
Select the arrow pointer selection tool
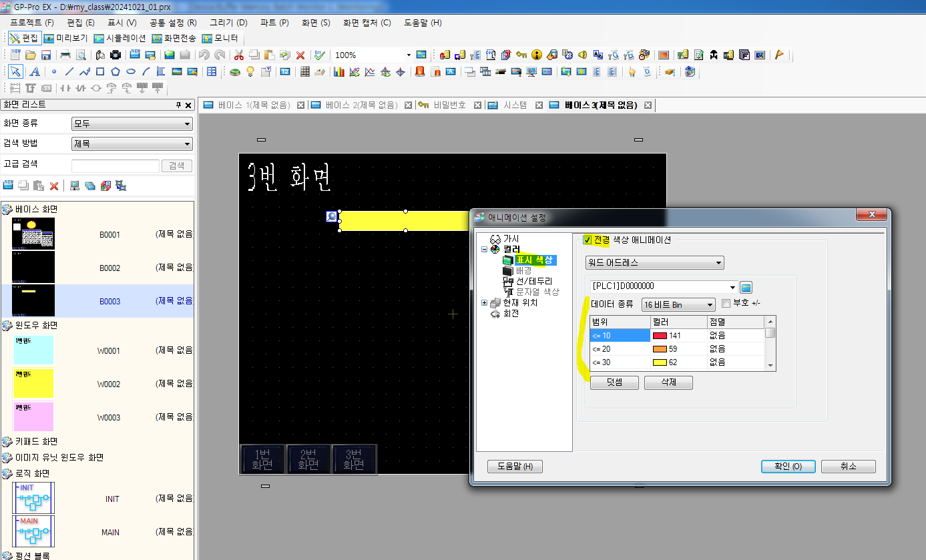[x=15, y=71]
